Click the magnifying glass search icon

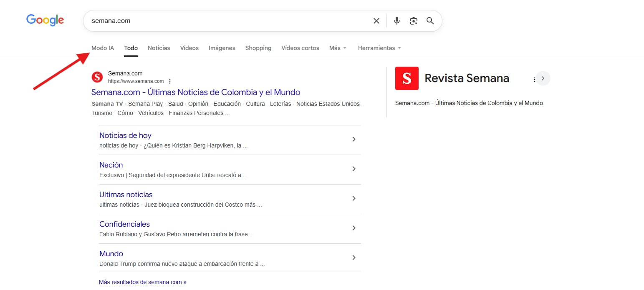tap(430, 20)
